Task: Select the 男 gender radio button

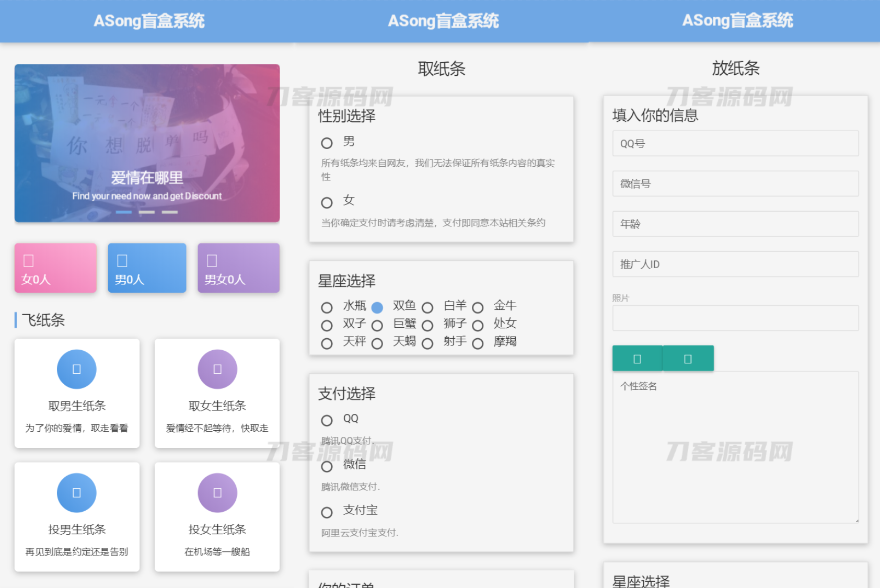Action: pyautogui.click(x=327, y=142)
